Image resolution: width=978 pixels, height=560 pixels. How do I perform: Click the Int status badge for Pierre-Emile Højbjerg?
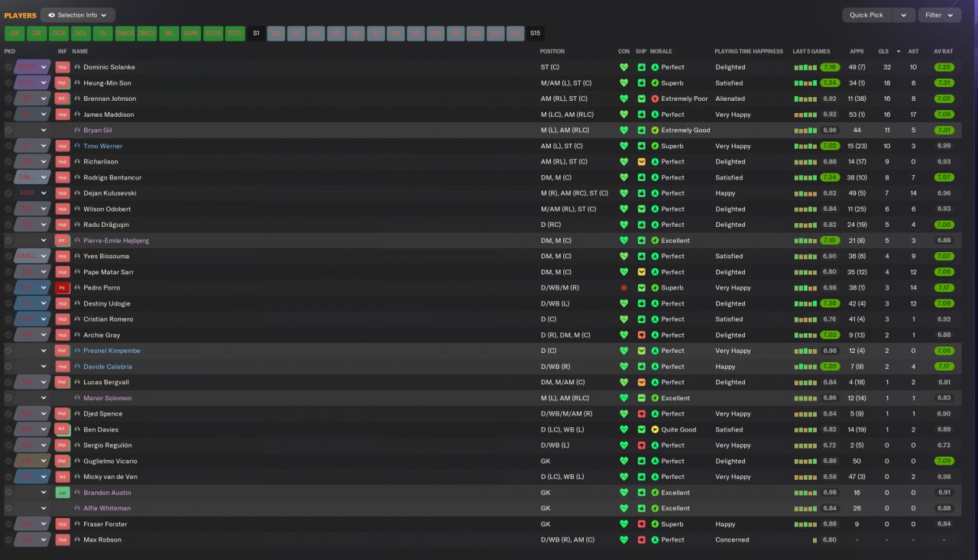[63, 241]
